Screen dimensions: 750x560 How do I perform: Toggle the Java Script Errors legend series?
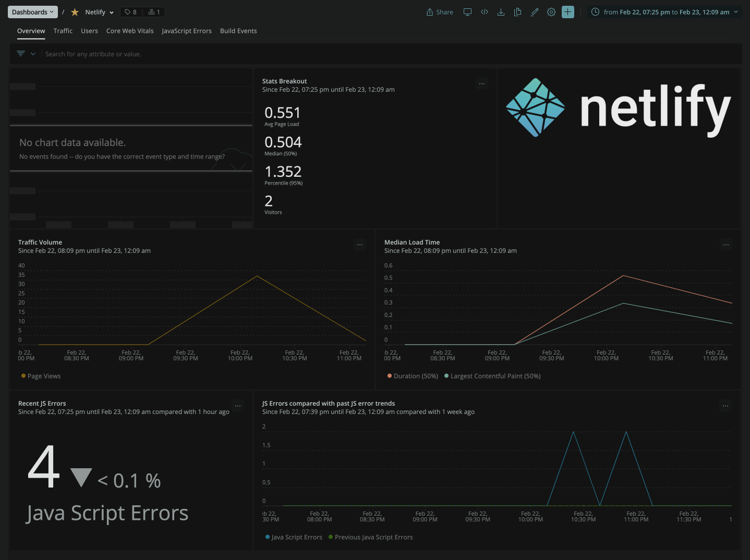click(x=294, y=537)
